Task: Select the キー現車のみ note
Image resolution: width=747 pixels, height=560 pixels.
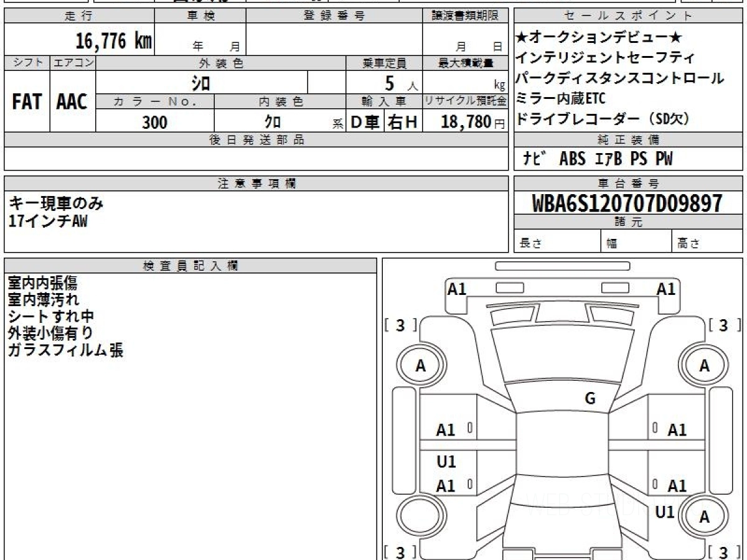Action: pos(57,203)
